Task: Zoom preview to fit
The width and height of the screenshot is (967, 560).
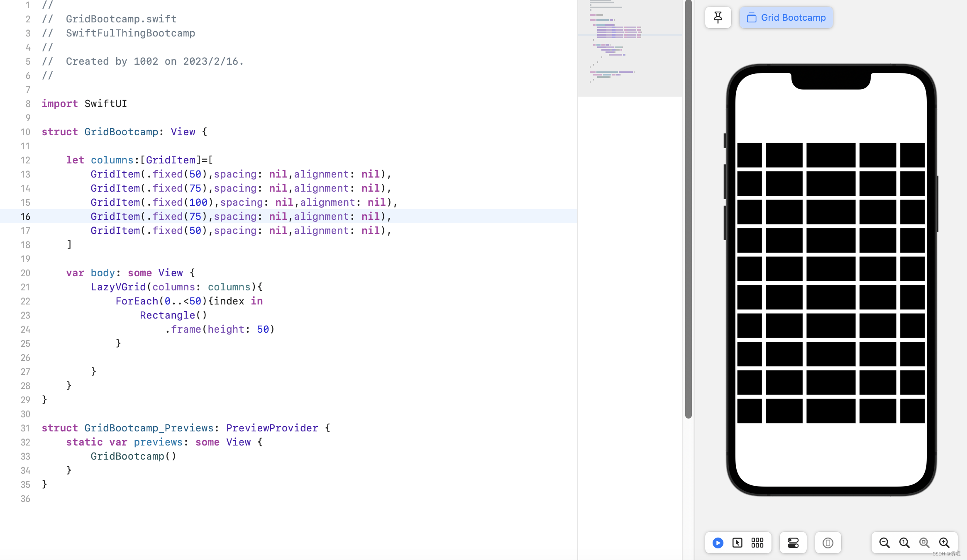Action: coord(924,543)
